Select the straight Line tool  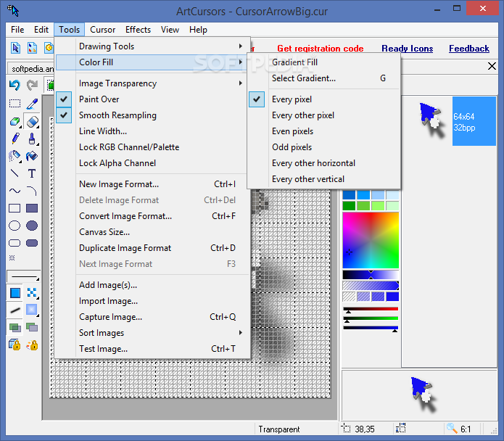tap(15, 173)
